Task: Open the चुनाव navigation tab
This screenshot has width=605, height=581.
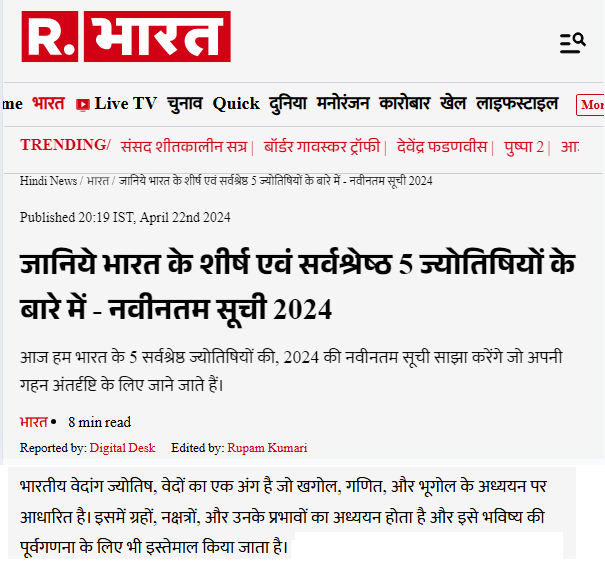Action: (185, 104)
